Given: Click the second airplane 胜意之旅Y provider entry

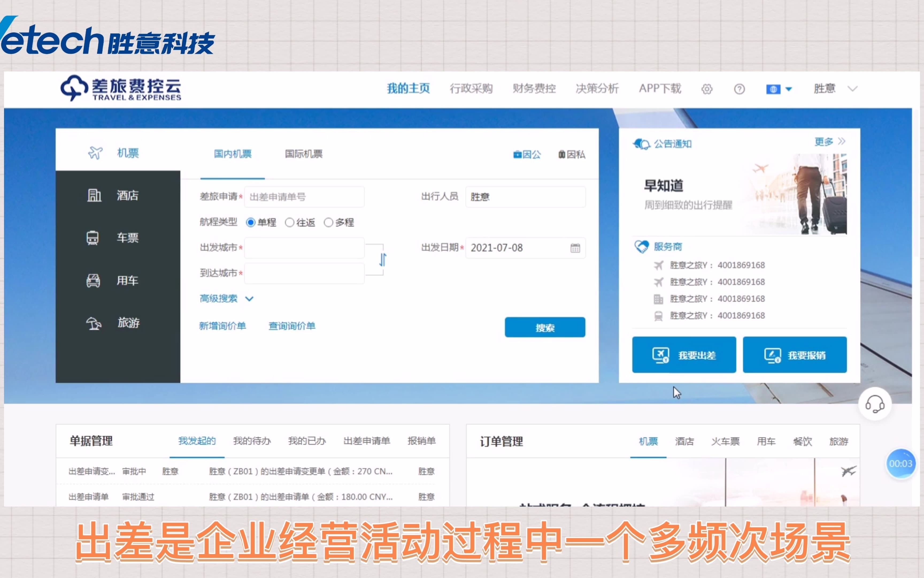Looking at the screenshot, I should pyautogui.click(x=709, y=282).
